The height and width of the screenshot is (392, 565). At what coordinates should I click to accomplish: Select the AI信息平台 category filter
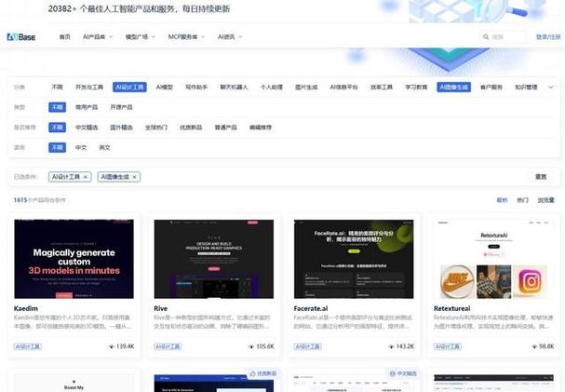coord(343,88)
